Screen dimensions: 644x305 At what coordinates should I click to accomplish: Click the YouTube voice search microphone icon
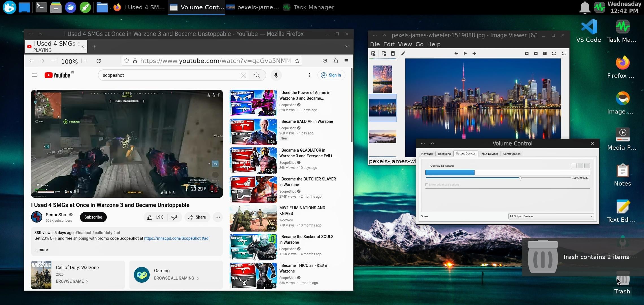click(x=276, y=75)
